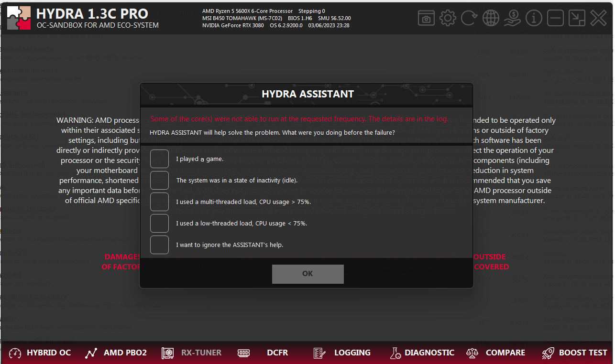Viewport: 615px width, 364px height.
Task: Click the "BIOS 1.H6" text
Action: [300, 18]
